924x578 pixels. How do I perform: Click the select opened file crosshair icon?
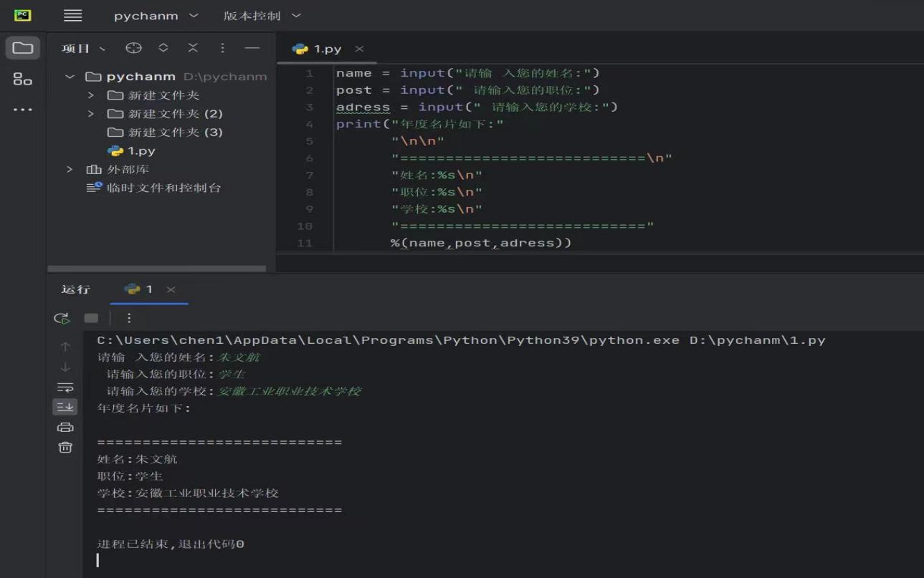pos(133,48)
